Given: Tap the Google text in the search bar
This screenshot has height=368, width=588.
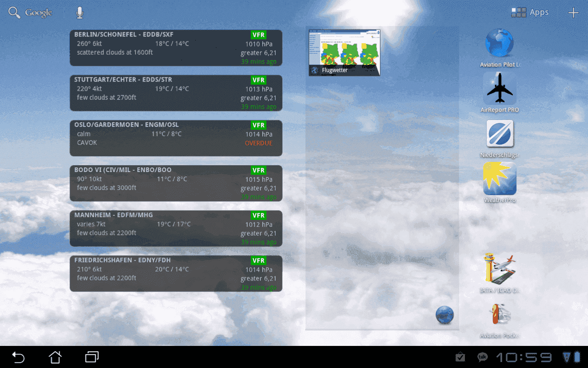Looking at the screenshot, I should click(39, 13).
